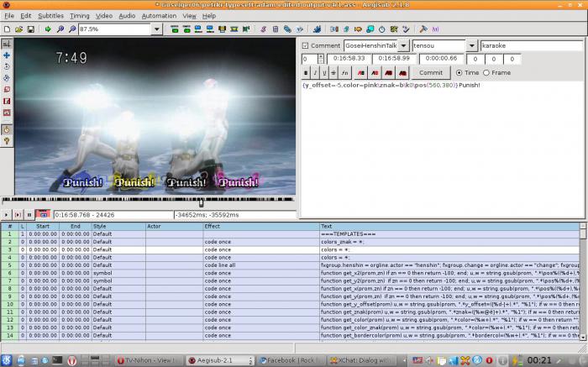This screenshot has width=588, height=367.
Task: Click the outline color AB button
Action: [388, 73]
